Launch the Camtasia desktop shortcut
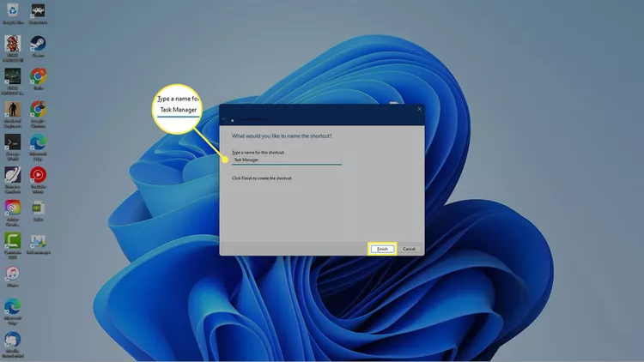Screen dimensions: 644x362 [x=13, y=245]
